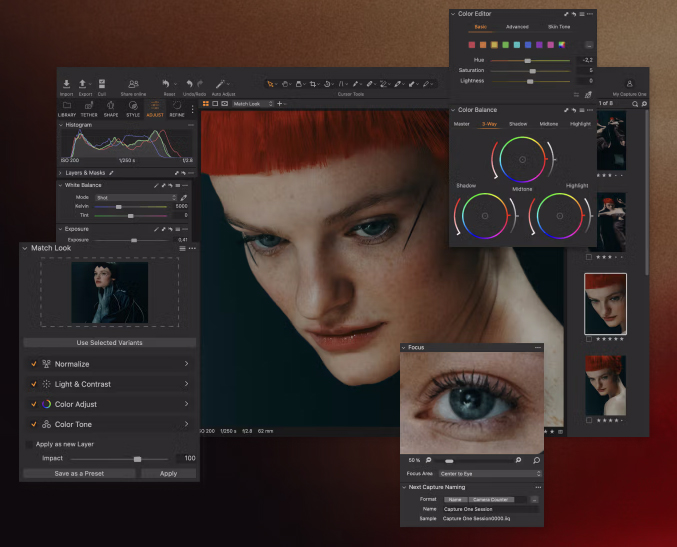Click the White Balance eyedropper picker icon

(x=183, y=198)
